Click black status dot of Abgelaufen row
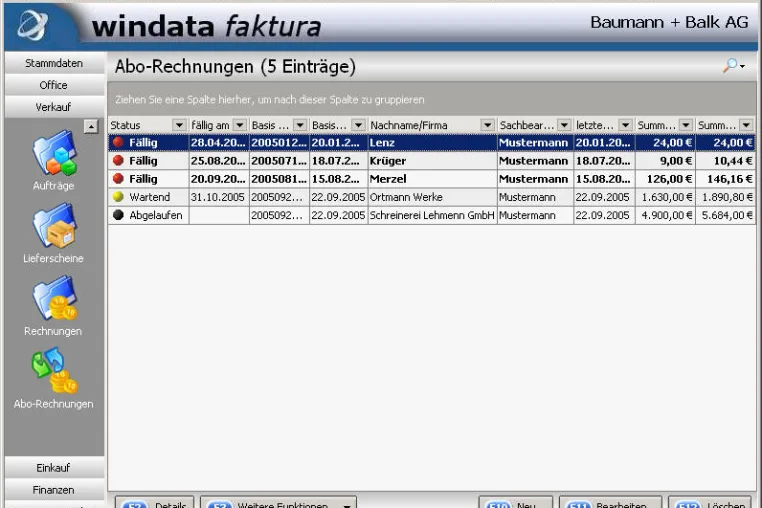 pyautogui.click(x=118, y=215)
